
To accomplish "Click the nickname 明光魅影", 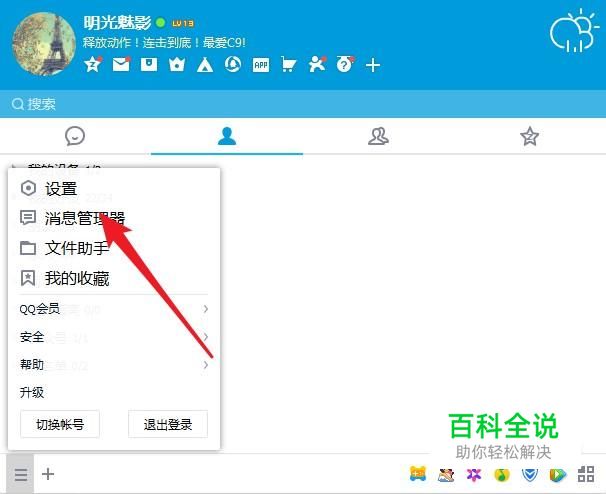I will click(117, 23).
